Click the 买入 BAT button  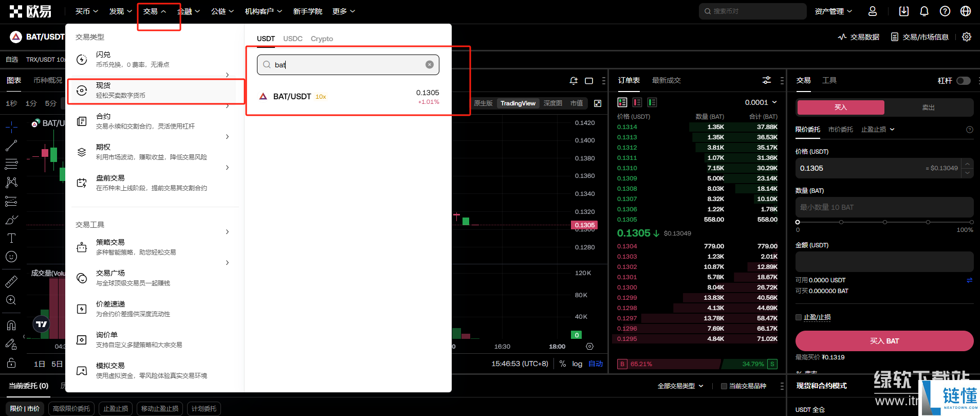click(x=884, y=341)
